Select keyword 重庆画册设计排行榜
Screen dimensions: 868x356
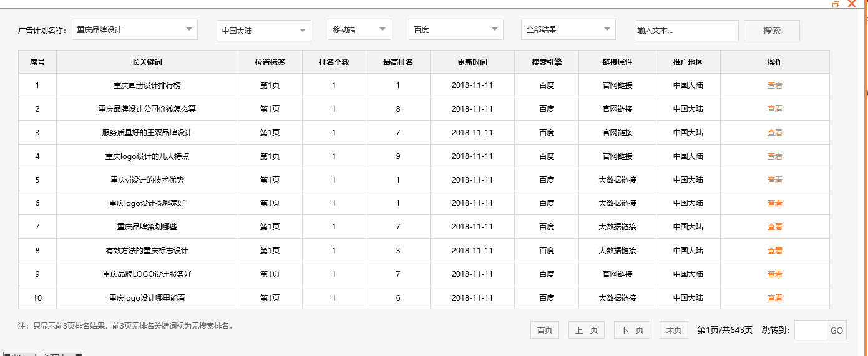[x=147, y=85]
